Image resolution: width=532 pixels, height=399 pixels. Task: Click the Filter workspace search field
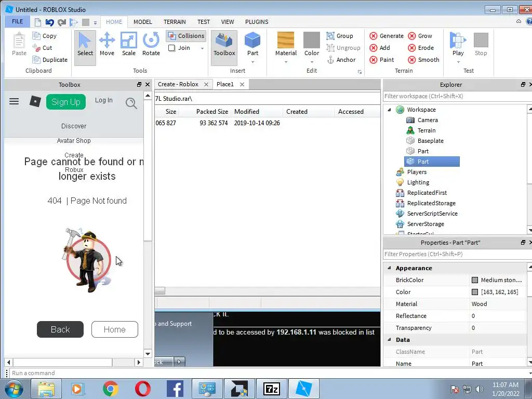457,96
